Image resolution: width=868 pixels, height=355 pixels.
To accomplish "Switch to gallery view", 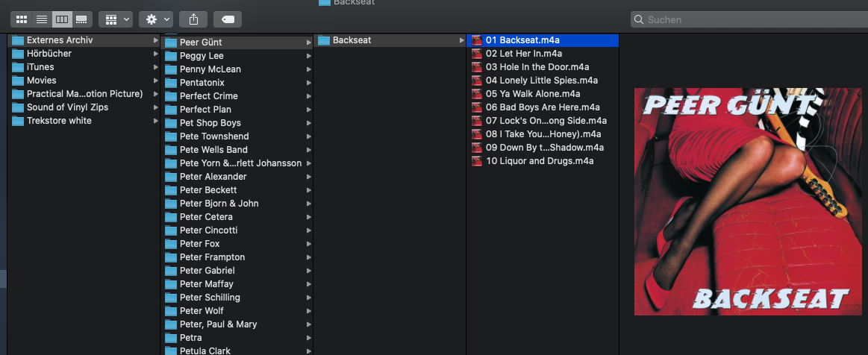I will click(x=81, y=19).
